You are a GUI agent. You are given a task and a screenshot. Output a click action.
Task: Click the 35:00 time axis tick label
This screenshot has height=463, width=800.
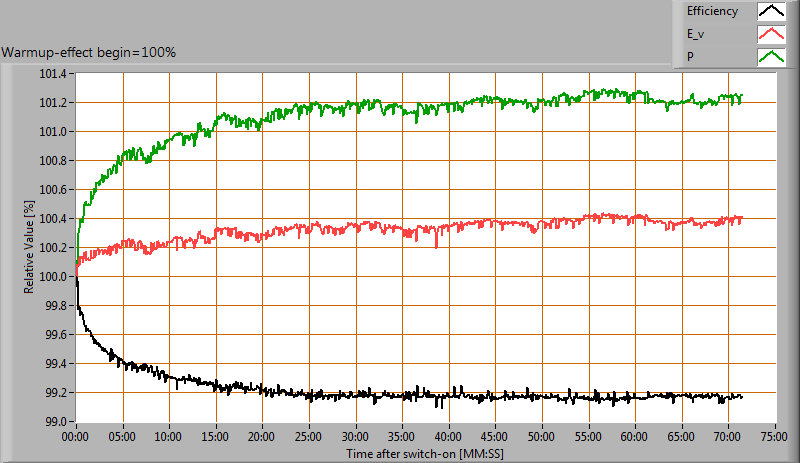pos(402,437)
